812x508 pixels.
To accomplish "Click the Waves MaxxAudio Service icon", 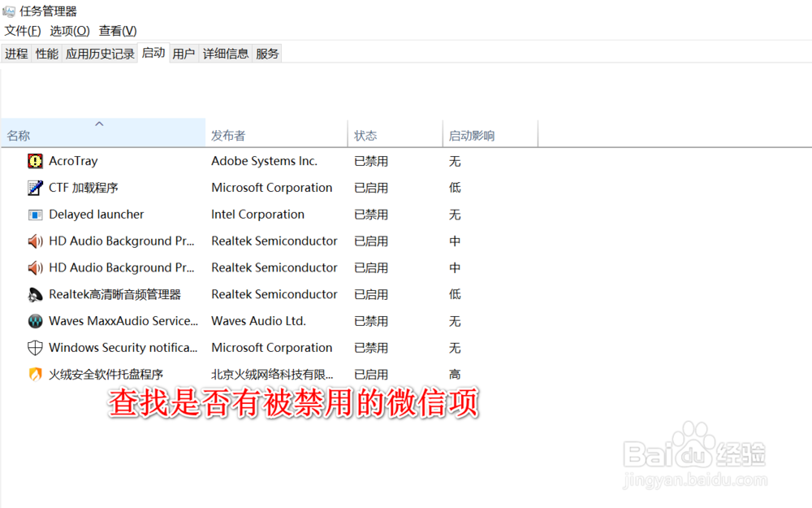I will [35, 321].
